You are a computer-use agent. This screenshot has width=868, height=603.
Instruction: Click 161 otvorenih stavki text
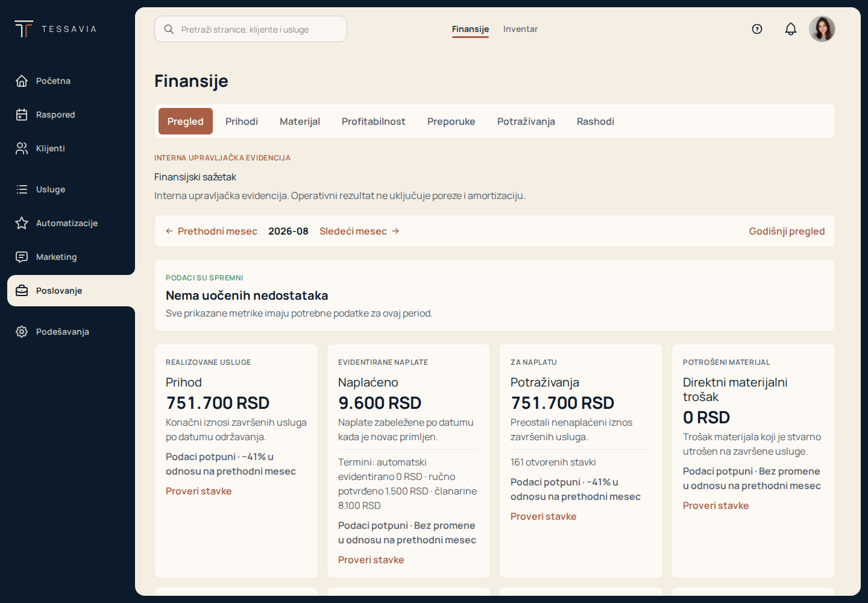553,462
